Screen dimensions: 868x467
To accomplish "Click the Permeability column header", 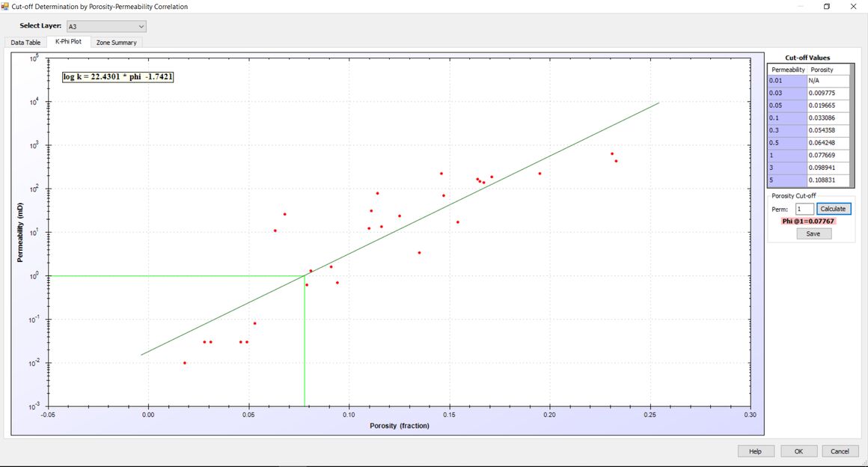I will click(787, 70).
